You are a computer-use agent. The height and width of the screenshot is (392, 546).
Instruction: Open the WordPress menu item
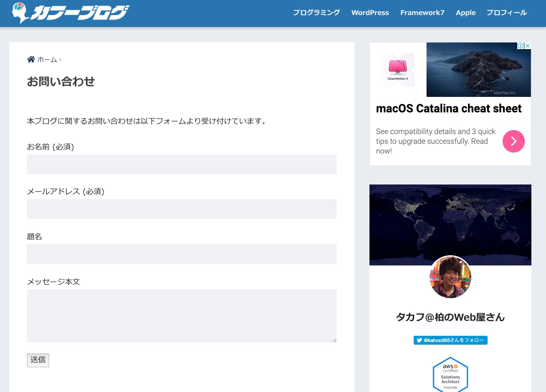[370, 13]
